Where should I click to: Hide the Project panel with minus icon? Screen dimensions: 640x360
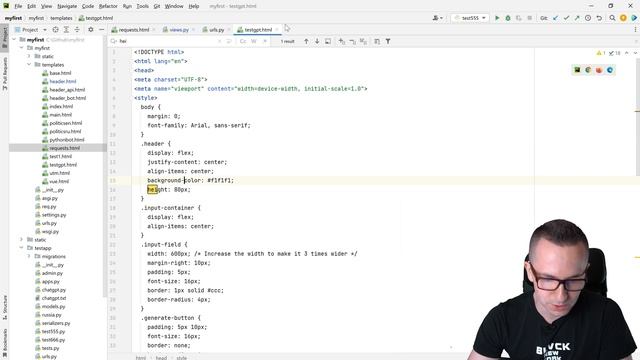(x=101, y=30)
